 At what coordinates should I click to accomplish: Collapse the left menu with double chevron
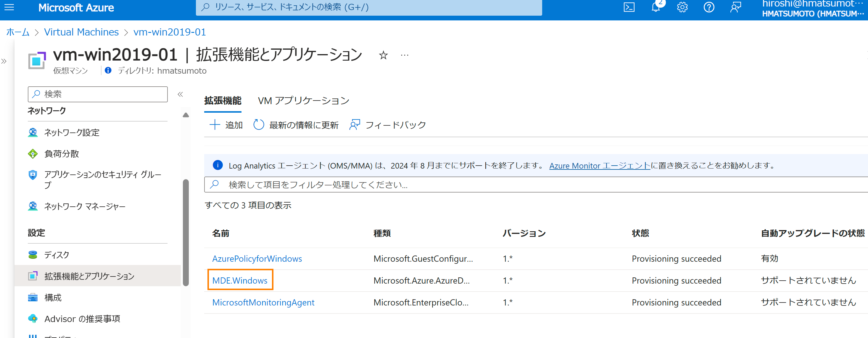180,94
